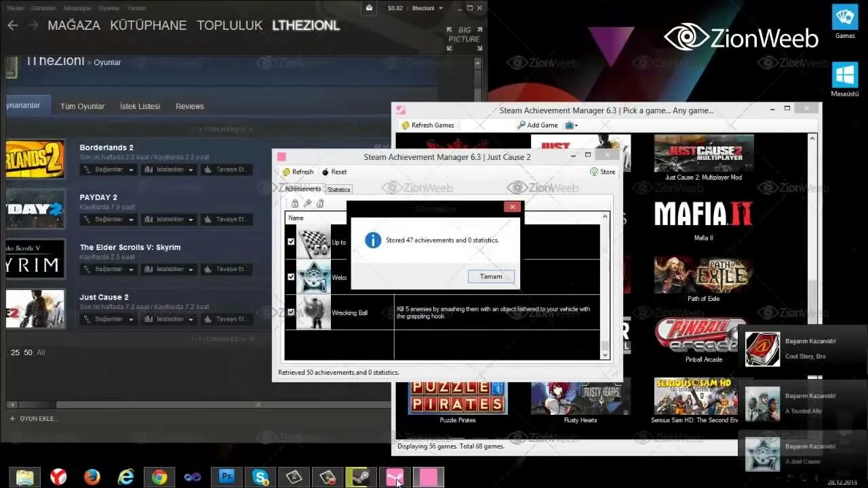This screenshot has height=488, width=868.
Task: Launch Firefox from the taskbar
Action: [92, 477]
